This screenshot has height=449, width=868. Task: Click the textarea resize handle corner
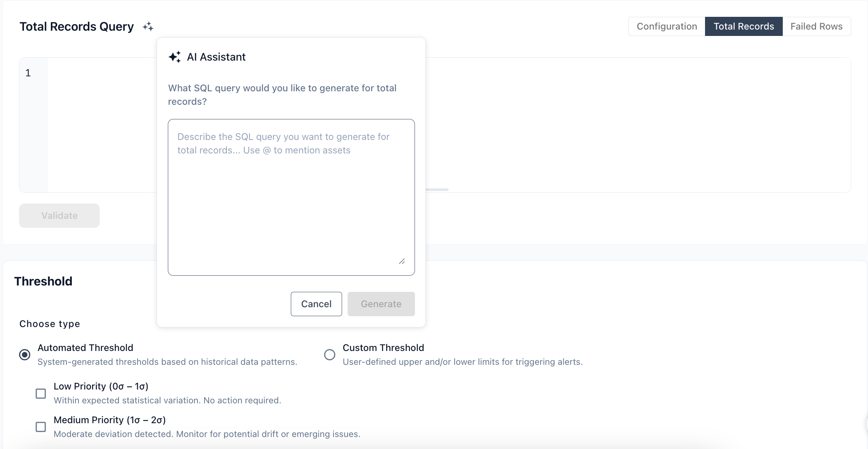coord(402,262)
